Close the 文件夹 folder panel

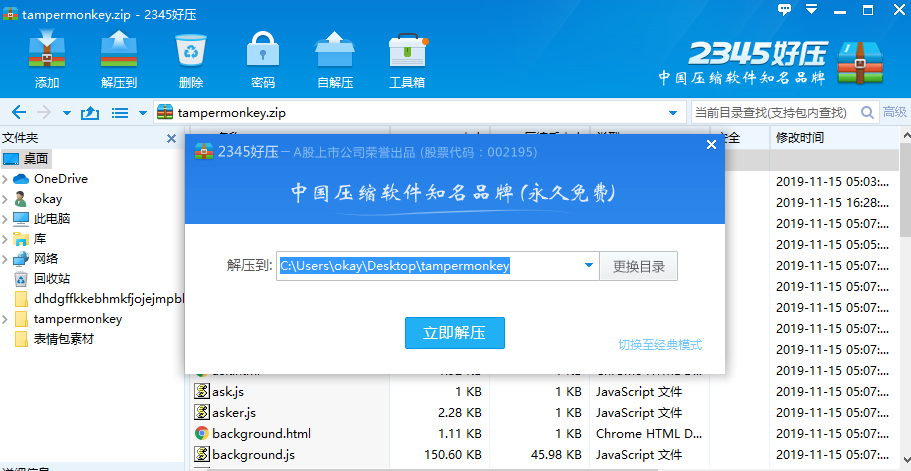pos(171,138)
